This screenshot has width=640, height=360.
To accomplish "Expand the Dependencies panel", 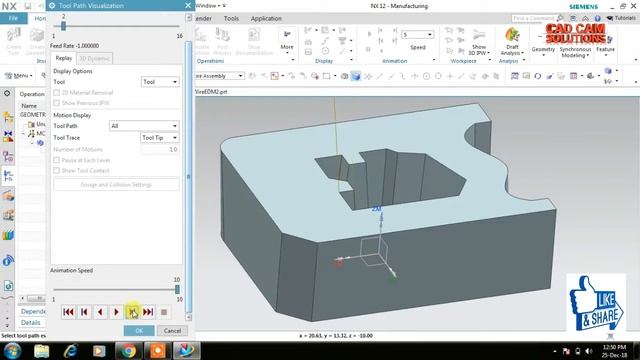I will (x=33, y=311).
